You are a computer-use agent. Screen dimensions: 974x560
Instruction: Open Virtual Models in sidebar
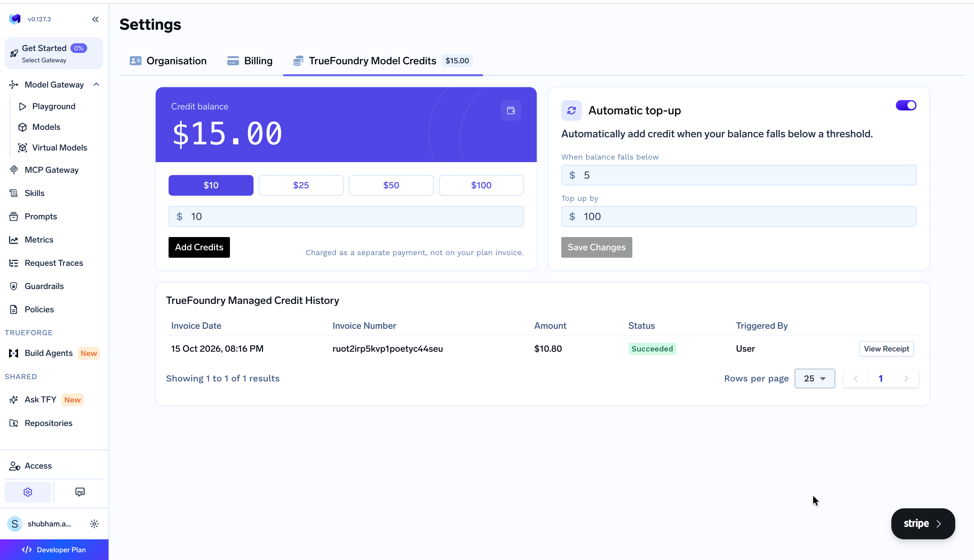(60, 148)
